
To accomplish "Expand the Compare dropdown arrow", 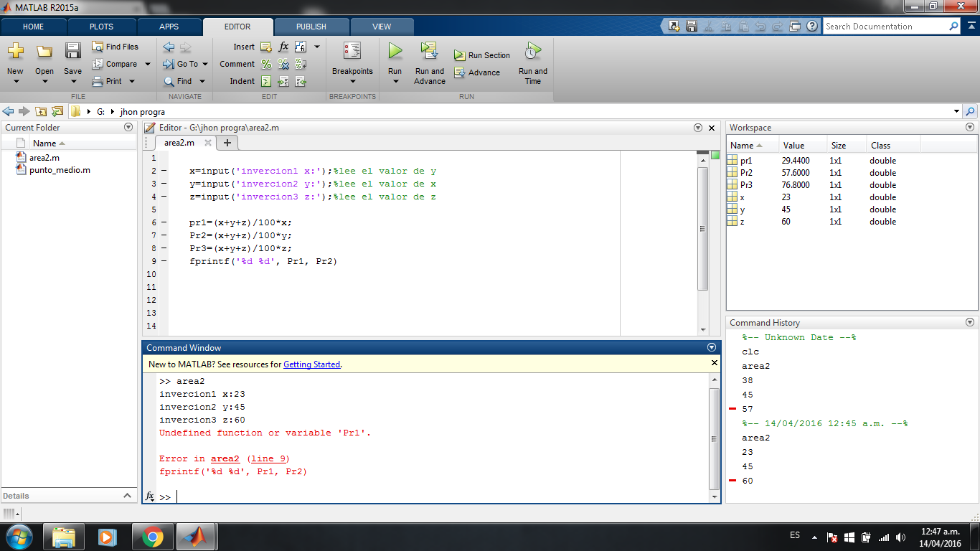I will click(148, 64).
